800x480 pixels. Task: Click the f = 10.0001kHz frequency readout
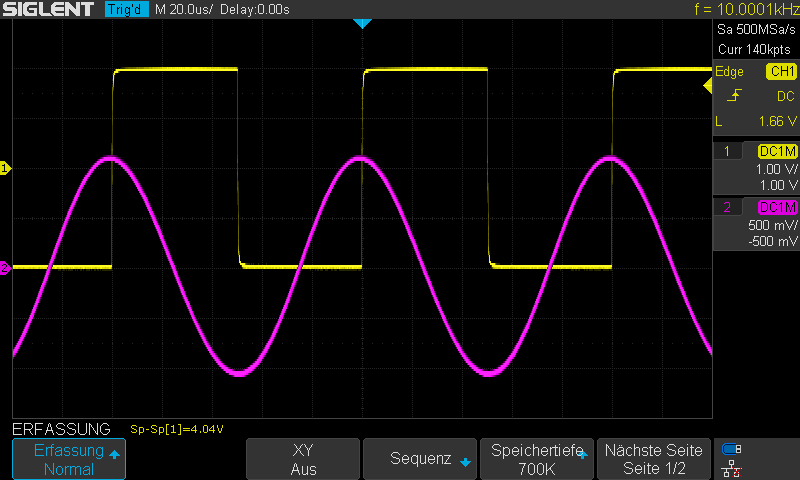coord(746,9)
